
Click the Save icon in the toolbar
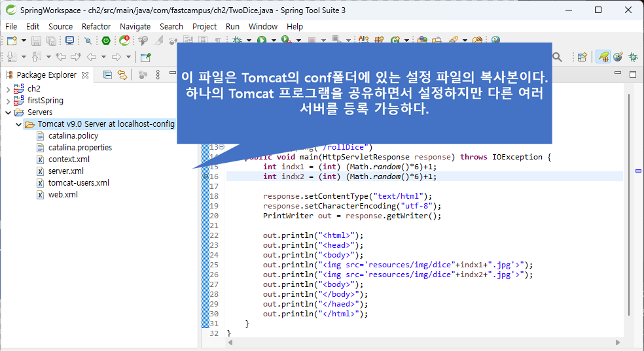point(36,41)
